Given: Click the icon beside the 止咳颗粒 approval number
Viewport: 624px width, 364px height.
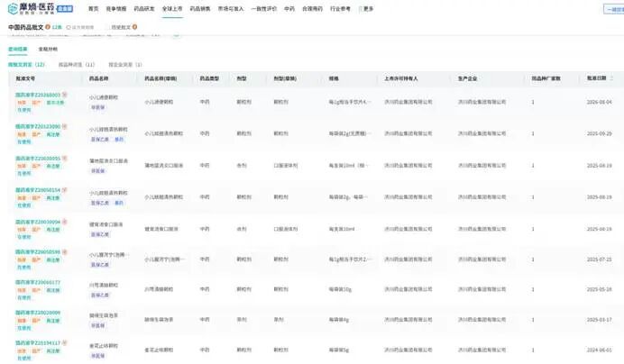Looking at the screenshot, I should tap(64, 342).
